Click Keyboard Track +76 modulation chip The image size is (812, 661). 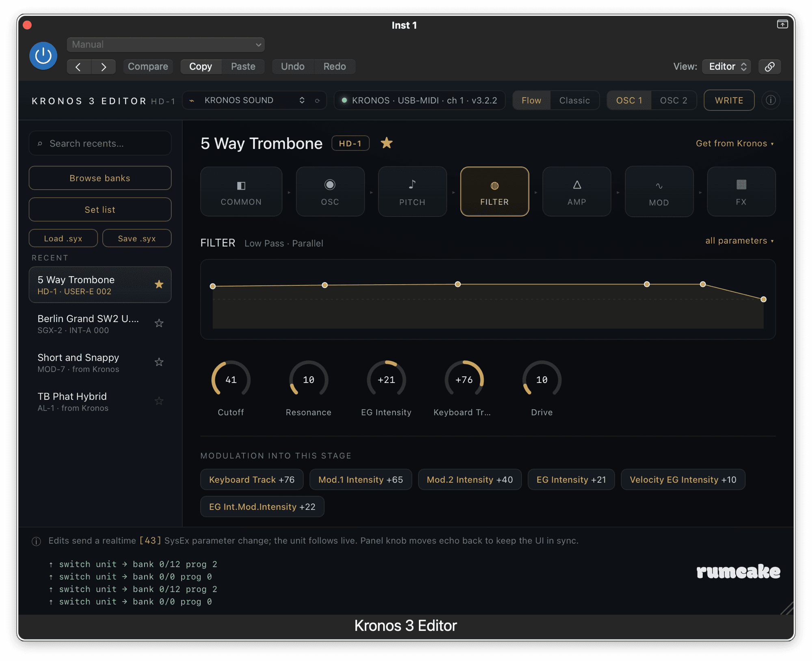pos(252,480)
